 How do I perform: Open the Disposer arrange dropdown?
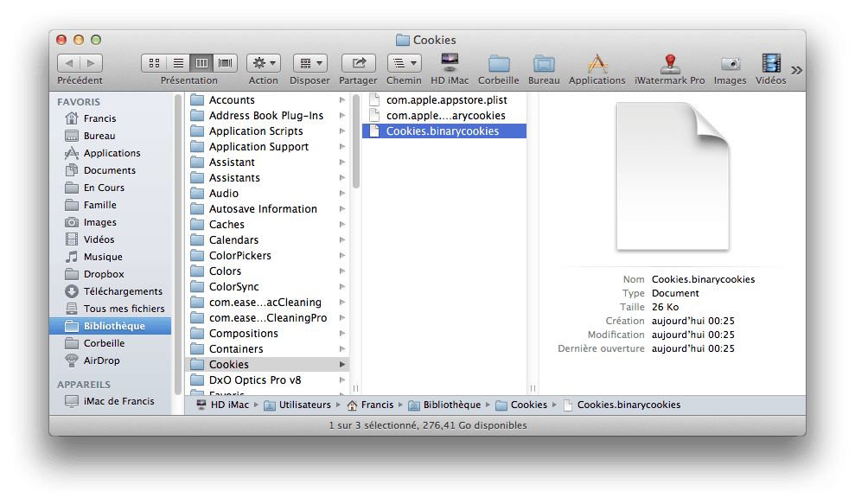[x=309, y=63]
